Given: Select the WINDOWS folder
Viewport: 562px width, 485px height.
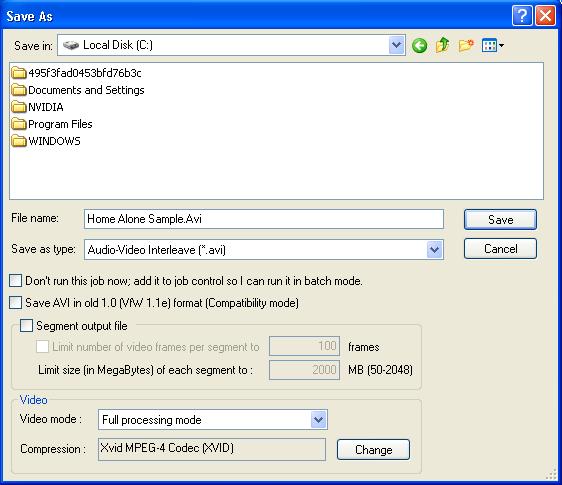Looking at the screenshot, I should pos(46,141).
